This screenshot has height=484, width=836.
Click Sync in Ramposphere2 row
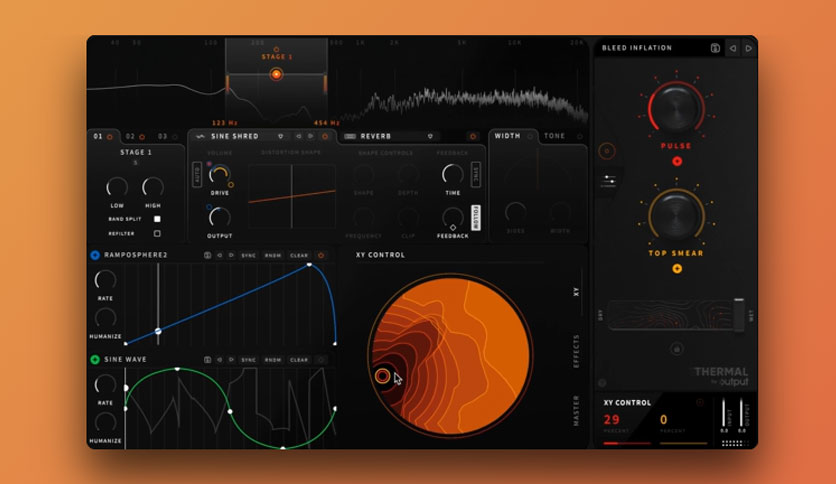tap(248, 255)
